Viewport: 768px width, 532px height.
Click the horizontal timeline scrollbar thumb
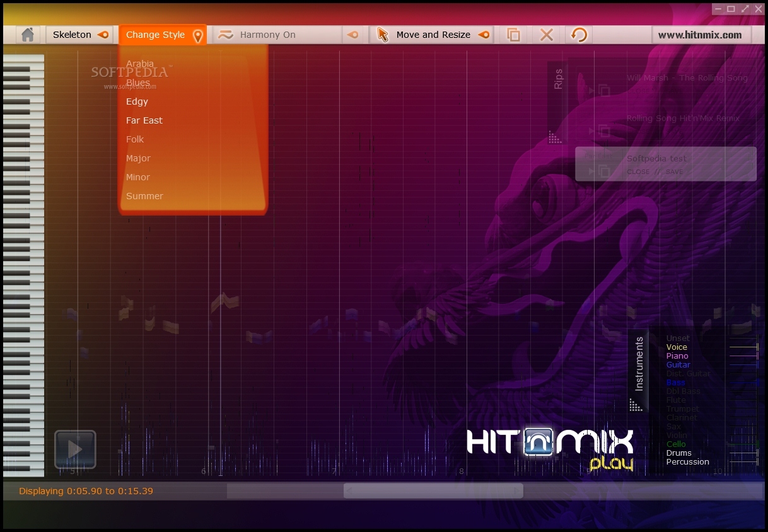point(433,491)
